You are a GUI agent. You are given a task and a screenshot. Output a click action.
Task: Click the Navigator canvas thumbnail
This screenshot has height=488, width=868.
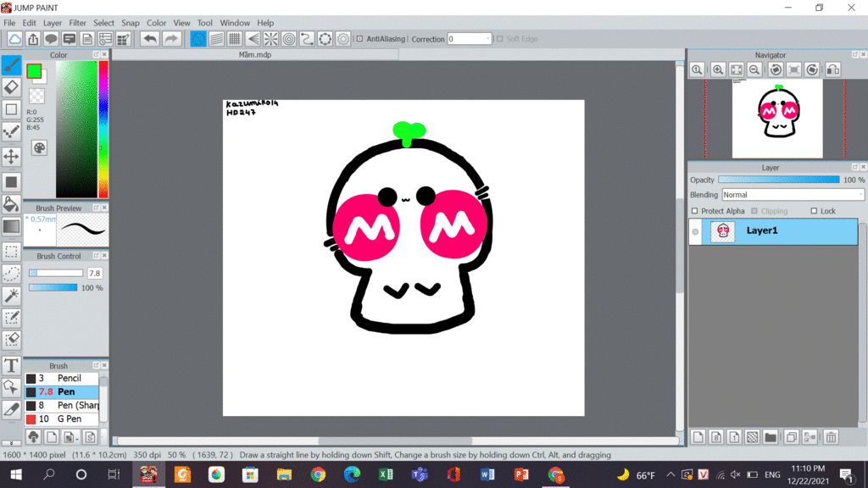tap(777, 119)
